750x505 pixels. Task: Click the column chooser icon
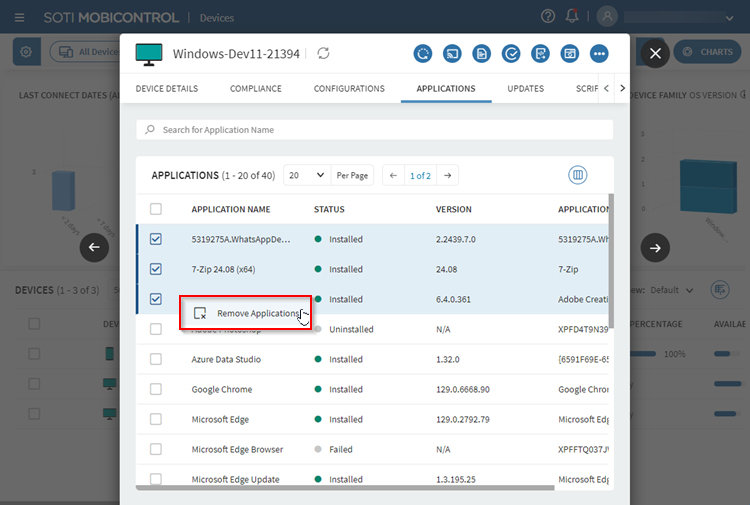pyautogui.click(x=577, y=175)
